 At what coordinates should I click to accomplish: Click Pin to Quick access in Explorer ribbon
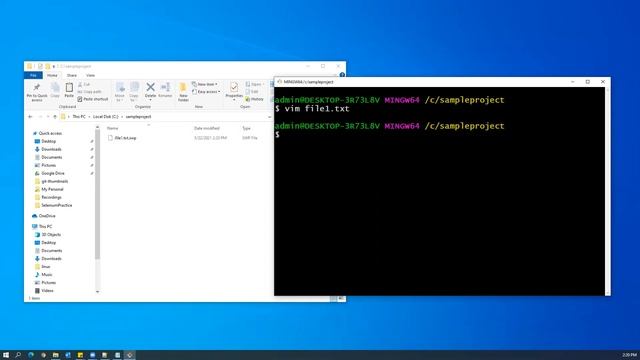37,91
